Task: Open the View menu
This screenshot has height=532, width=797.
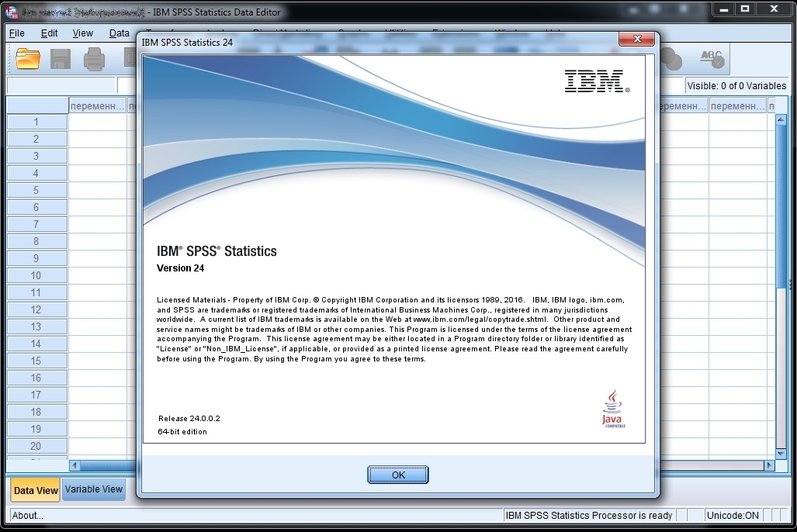Action: pyautogui.click(x=83, y=33)
